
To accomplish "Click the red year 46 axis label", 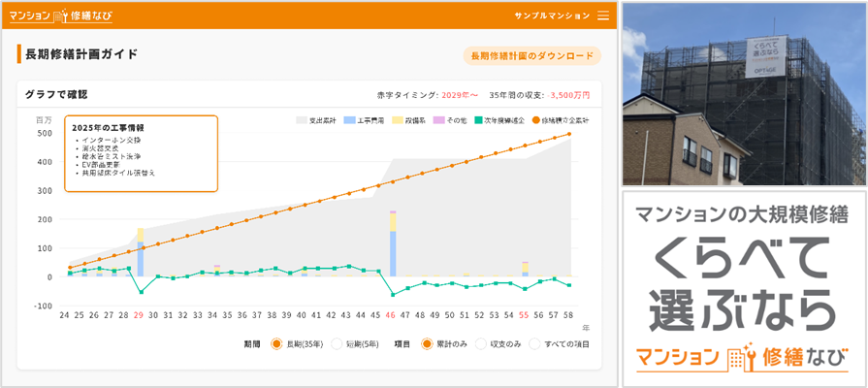I will [x=391, y=315].
